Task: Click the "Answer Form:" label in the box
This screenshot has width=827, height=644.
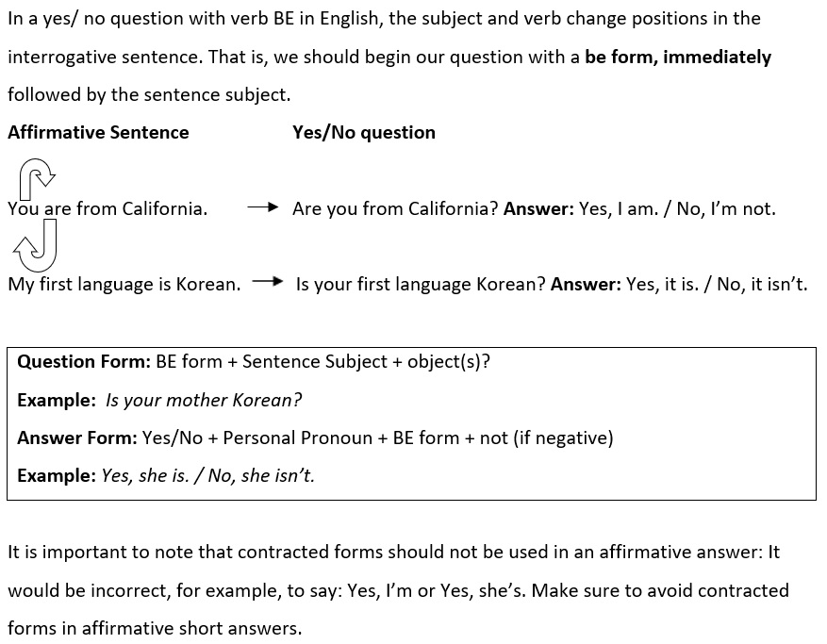Action: pyautogui.click(x=77, y=438)
